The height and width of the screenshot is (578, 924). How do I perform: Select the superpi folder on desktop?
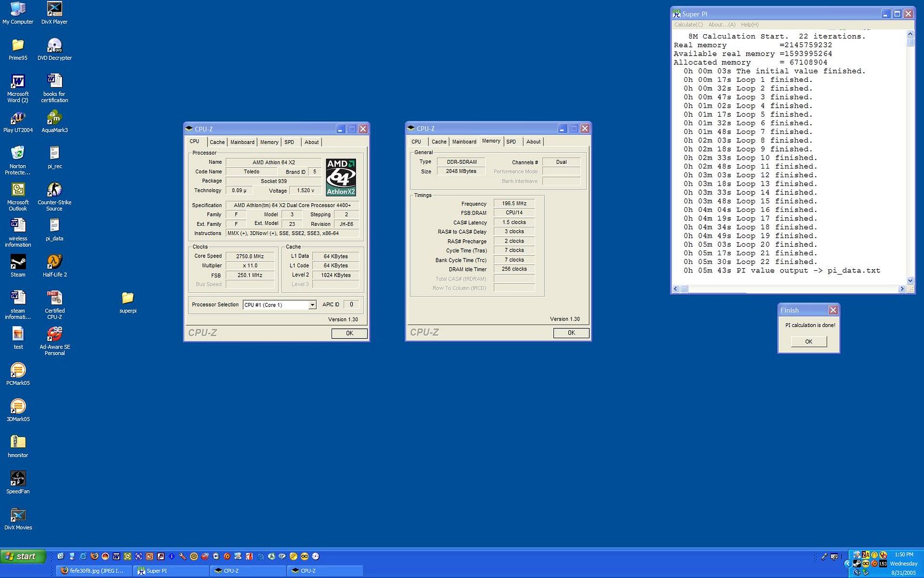click(x=128, y=302)
